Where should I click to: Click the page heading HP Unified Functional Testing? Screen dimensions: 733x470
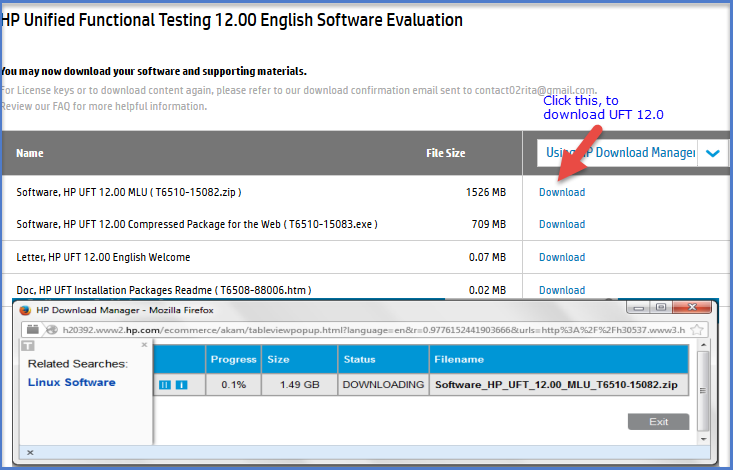231,20
